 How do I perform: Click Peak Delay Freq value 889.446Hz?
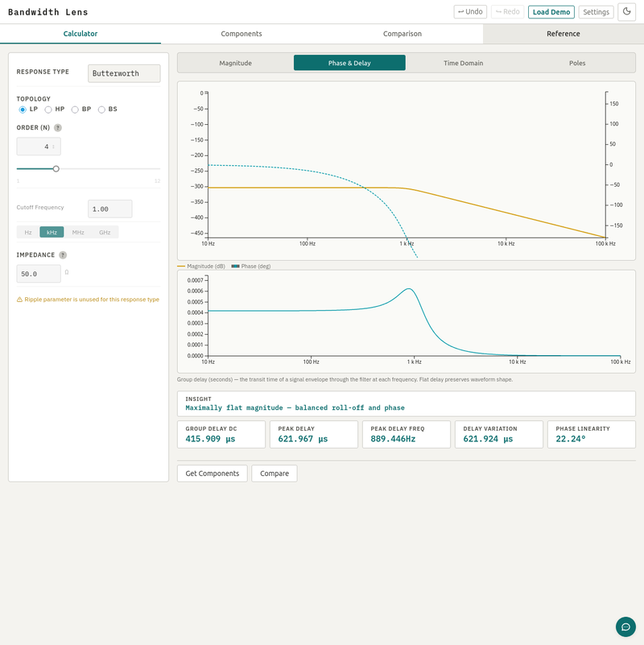pyautogui.click(x=393, y=439)
